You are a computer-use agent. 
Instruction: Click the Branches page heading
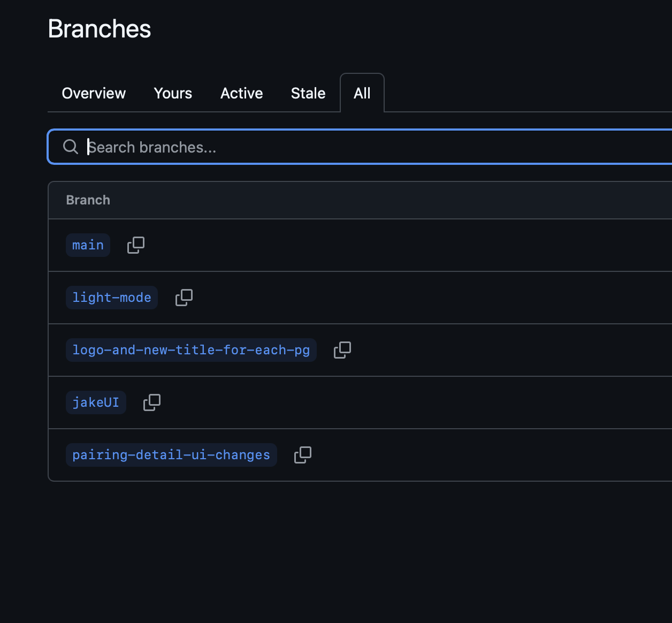pos(100,29)
